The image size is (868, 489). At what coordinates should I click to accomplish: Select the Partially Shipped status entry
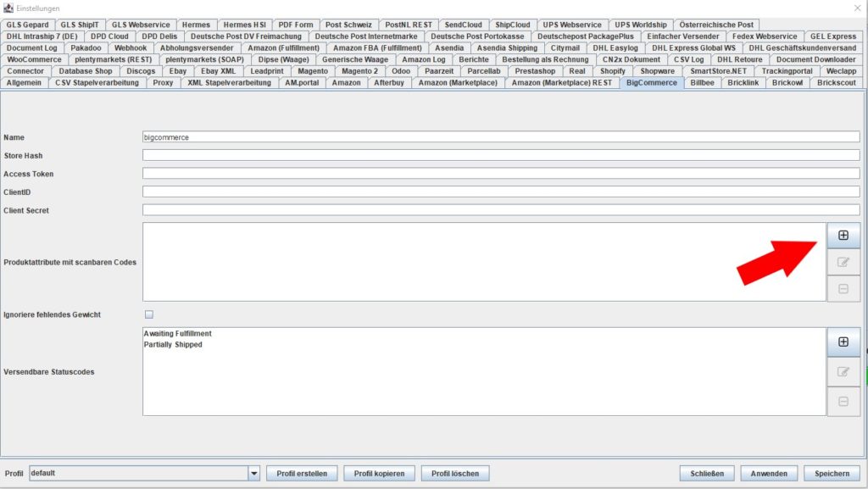173,345
